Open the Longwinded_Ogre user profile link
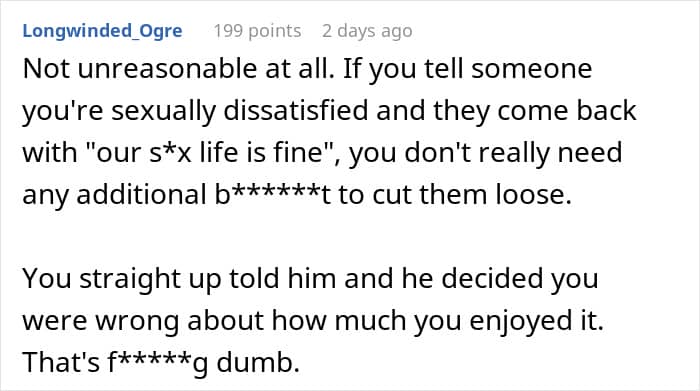The width and height of the screenshot is (700, 391). click(102, 31)
